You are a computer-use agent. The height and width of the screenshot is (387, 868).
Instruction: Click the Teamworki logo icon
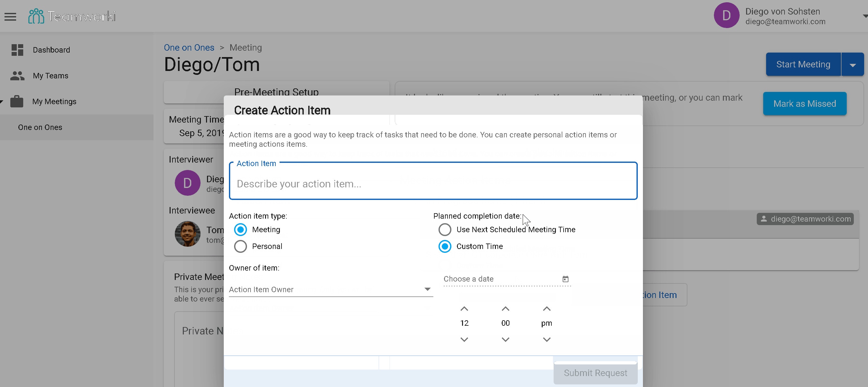coord(36,16)
